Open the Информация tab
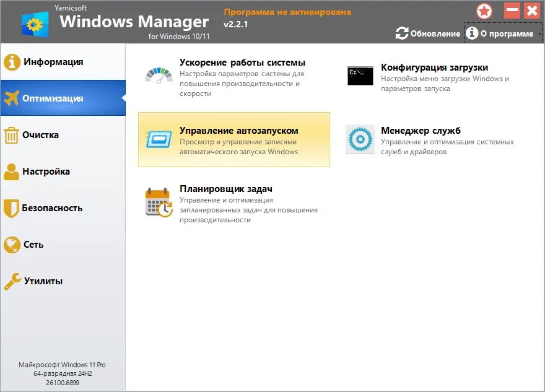This screenshot has width=545, height=392. click(x=63, y=62)
